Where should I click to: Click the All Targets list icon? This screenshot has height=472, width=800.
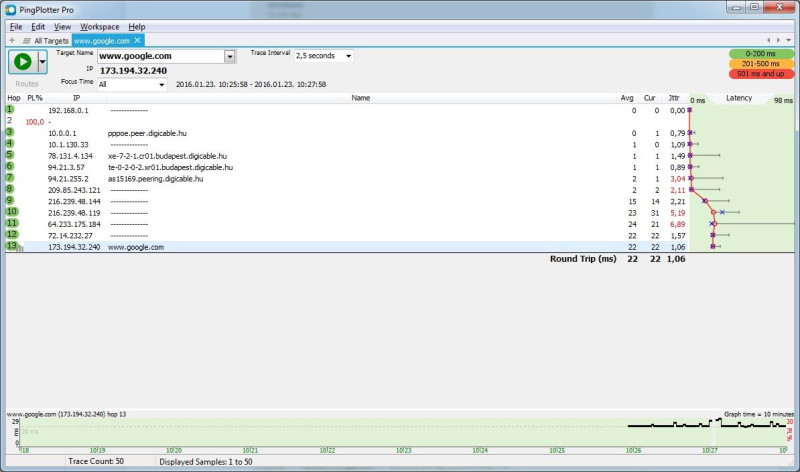pos(27,41)
